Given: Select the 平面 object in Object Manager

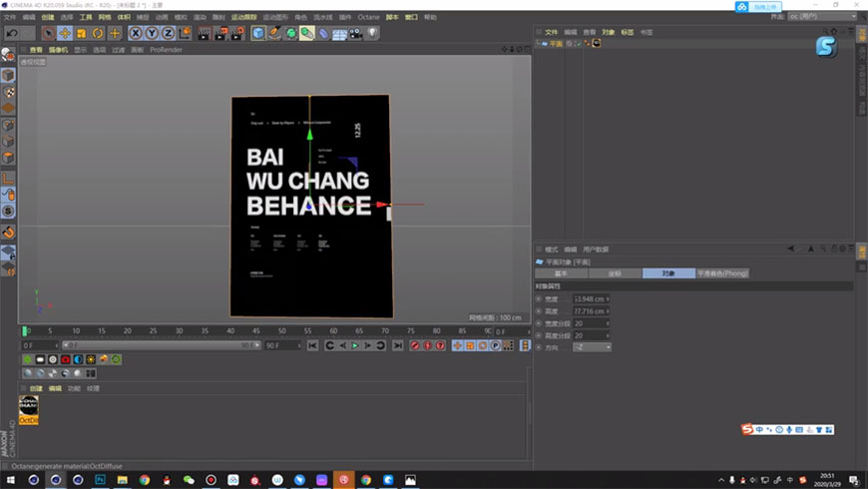Looking at the screenshot, I should pos(556,44).
